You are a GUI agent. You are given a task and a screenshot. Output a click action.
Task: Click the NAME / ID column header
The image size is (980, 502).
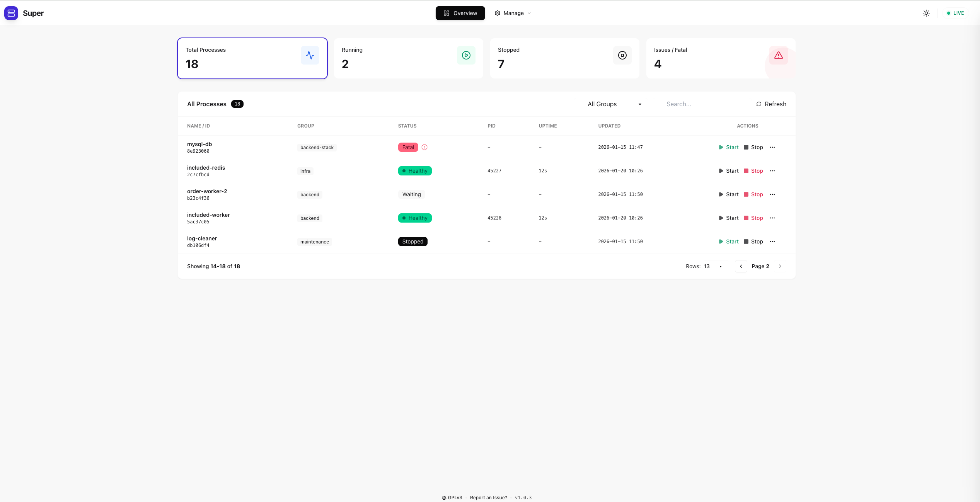[x=199, y=126]
